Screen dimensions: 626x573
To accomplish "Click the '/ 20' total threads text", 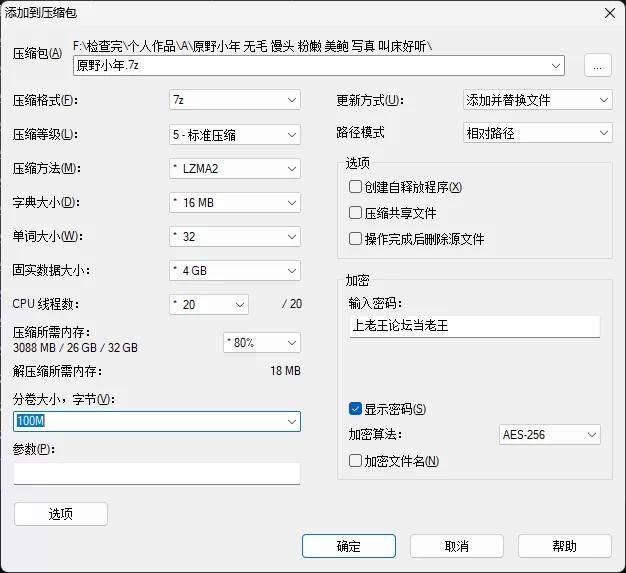I will click(x=292, y=304).
